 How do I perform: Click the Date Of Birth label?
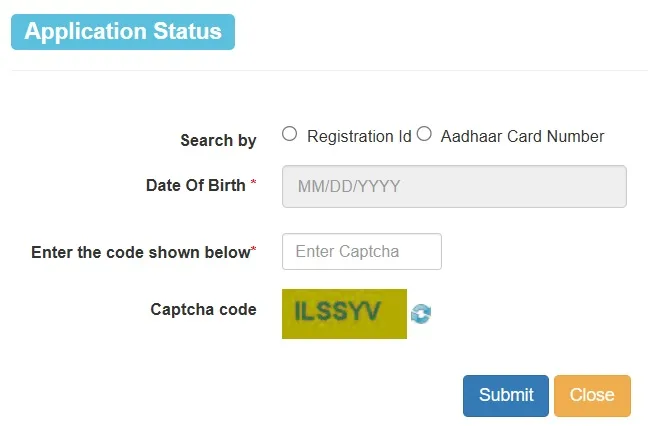click(x=196, y=185)
